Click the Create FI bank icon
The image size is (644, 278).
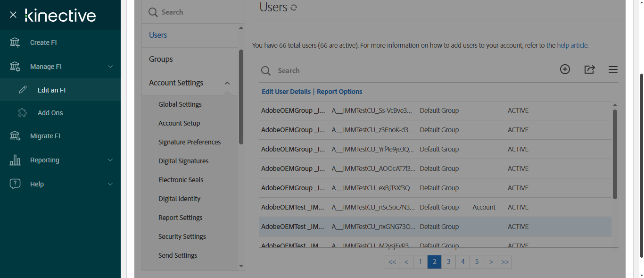click(15, 42)
